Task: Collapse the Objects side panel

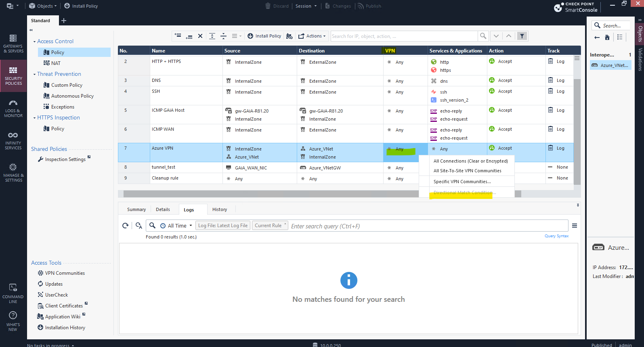Action: [x=640, y=20]
